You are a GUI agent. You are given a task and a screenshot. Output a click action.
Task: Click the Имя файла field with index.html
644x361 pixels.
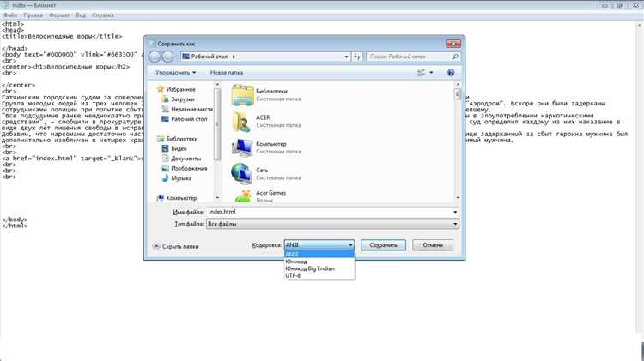332,212
